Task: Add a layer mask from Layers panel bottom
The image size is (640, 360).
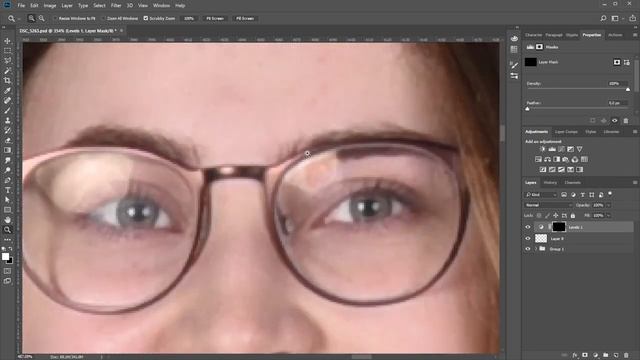Action: [585, 355]
